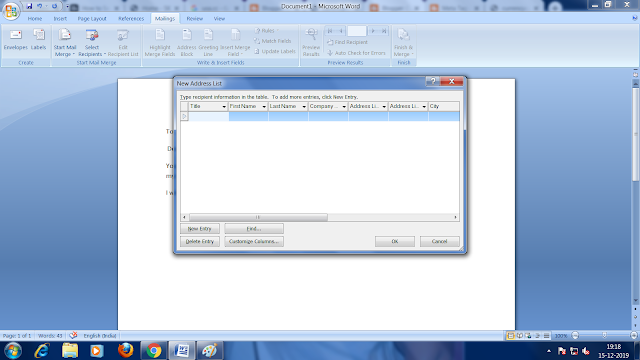
Task: Click Rules in Write & Insert Fields
Action: pos(266,31)
